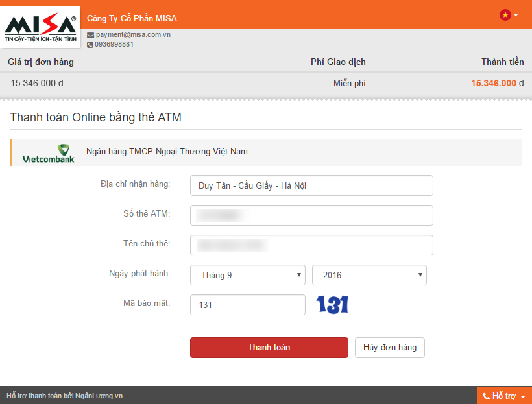
Task: Click the Vietcombank bank logo
Action: (x=48, y=153)
